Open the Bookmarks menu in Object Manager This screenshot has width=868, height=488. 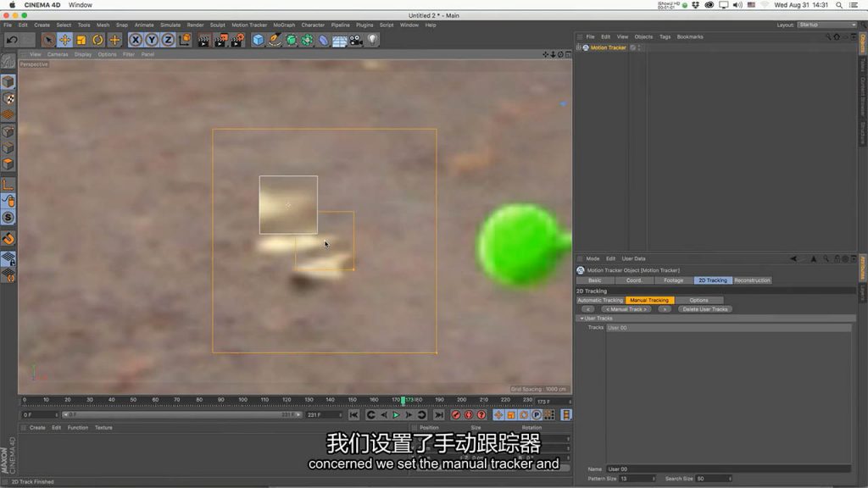(x=690, y=37)
